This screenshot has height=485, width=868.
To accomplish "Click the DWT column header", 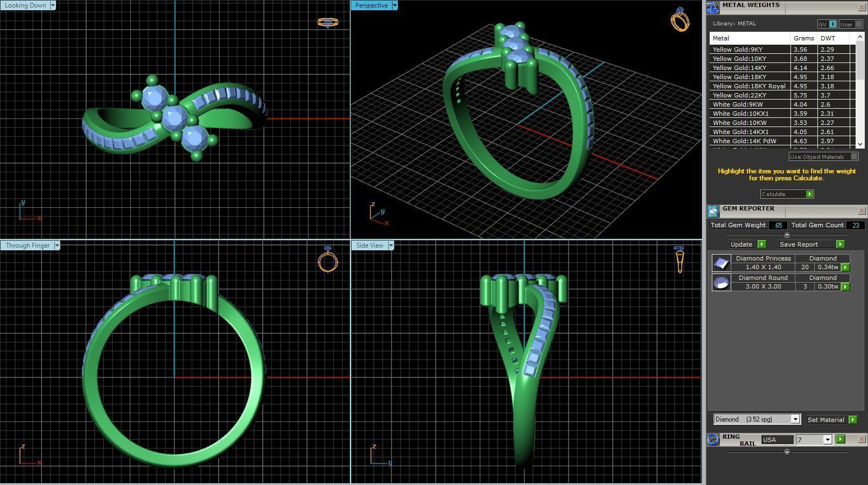I will click(833, 38).
